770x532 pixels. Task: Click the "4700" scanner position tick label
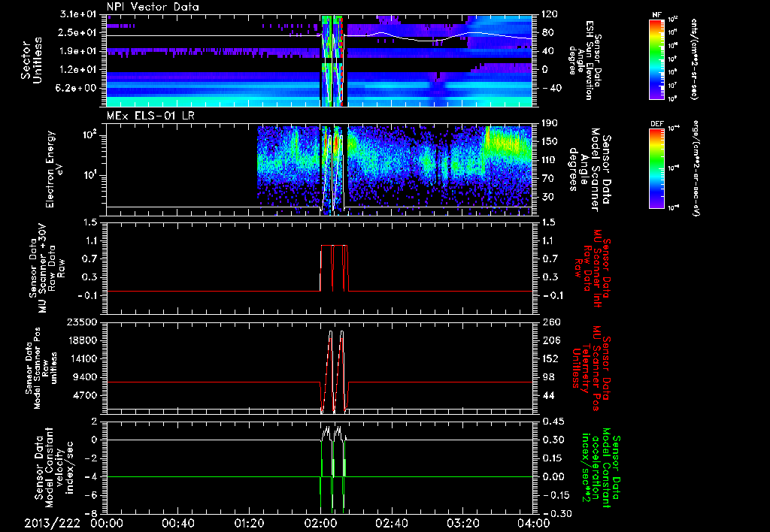84,395
